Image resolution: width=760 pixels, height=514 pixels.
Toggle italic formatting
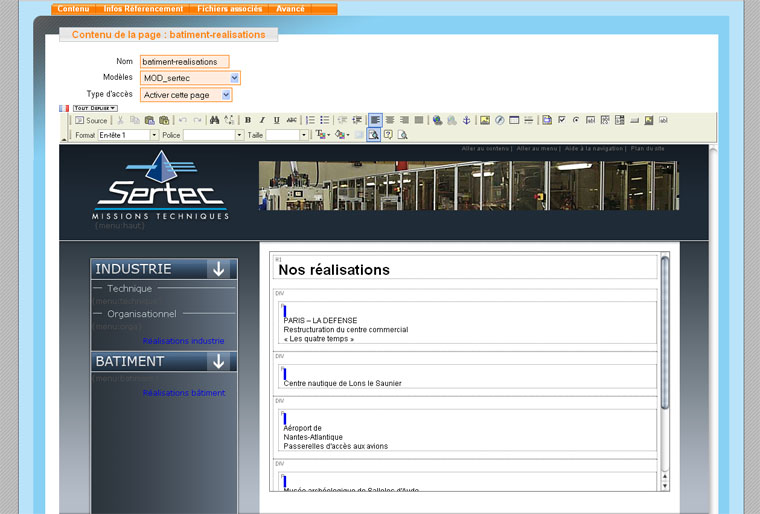262,120
